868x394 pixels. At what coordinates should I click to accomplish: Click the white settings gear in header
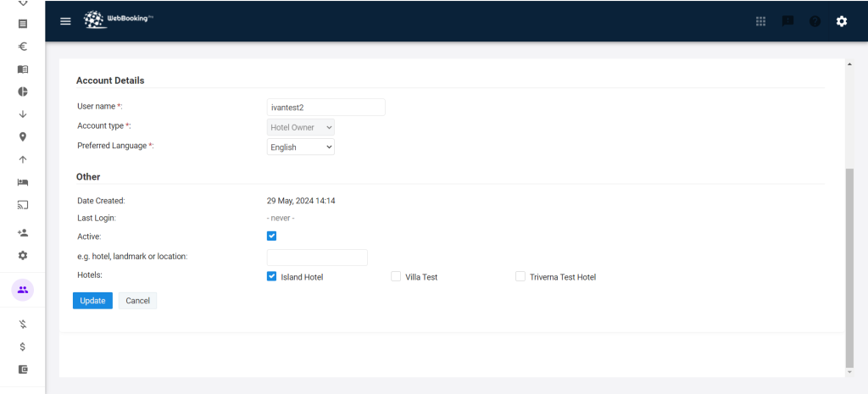tap(842, 21)
